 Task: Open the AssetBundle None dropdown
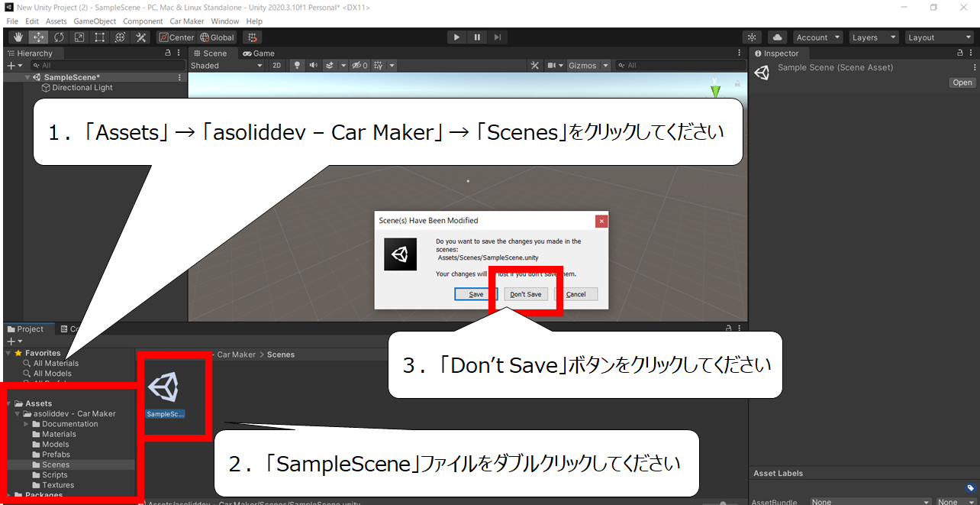pyautogui.click(x=871, y=502)
